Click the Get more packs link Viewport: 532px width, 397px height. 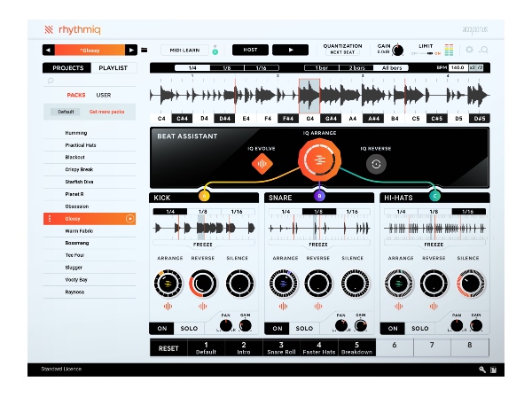(106, 112)
